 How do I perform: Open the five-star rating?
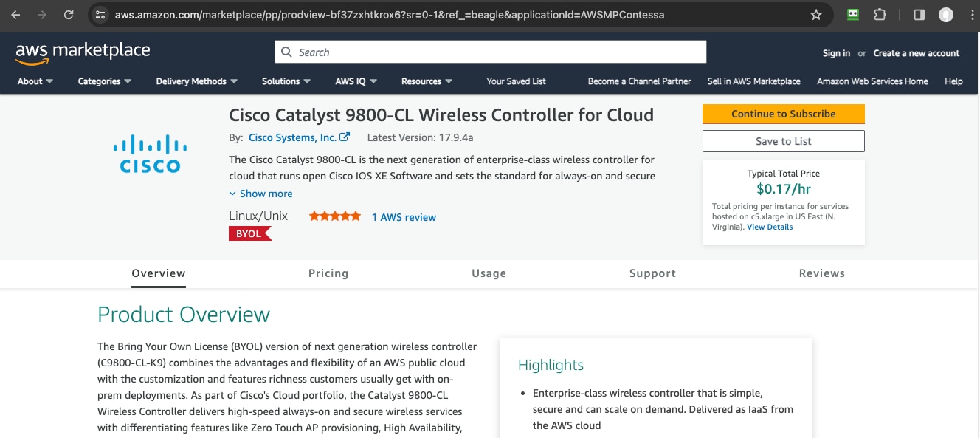pos(335,216)
